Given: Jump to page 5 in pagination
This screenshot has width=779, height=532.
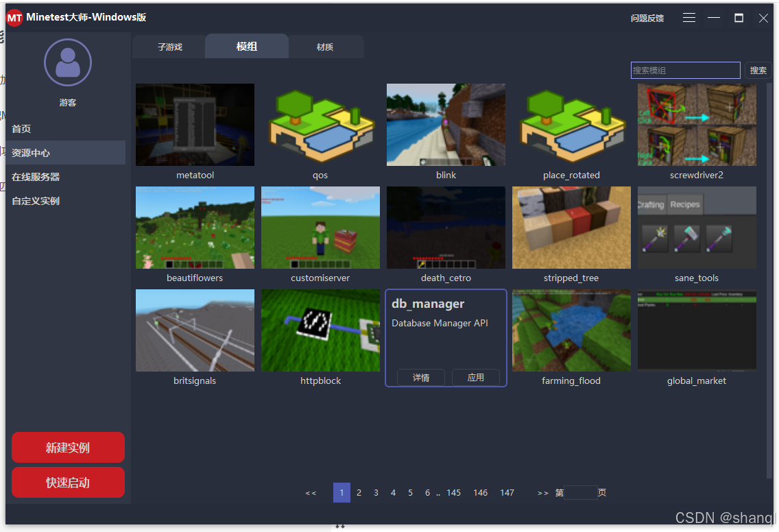Looking at the screenshot, I should coord(410,493).
